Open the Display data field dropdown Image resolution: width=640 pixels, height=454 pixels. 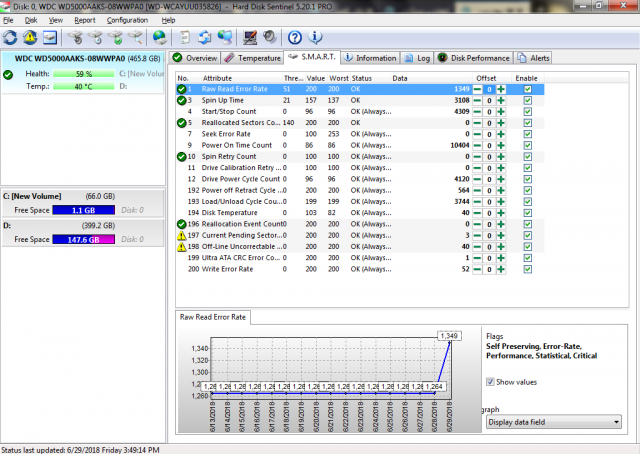pos(553,422)
